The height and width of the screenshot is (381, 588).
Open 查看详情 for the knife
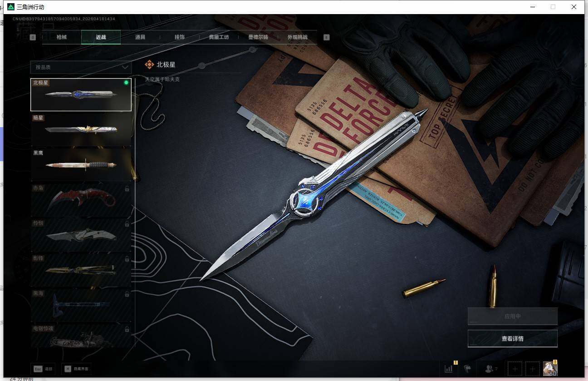tap(512, 338)
